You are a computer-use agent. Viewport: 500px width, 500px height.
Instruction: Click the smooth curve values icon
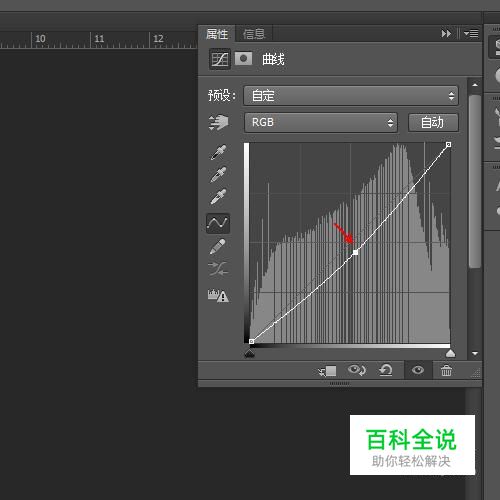[x=218, y=269]
